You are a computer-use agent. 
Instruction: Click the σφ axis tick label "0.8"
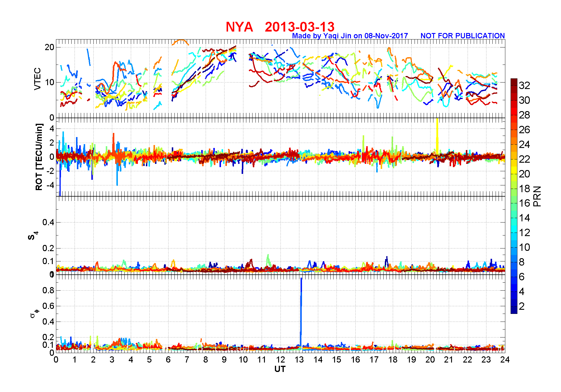point(48,290)
